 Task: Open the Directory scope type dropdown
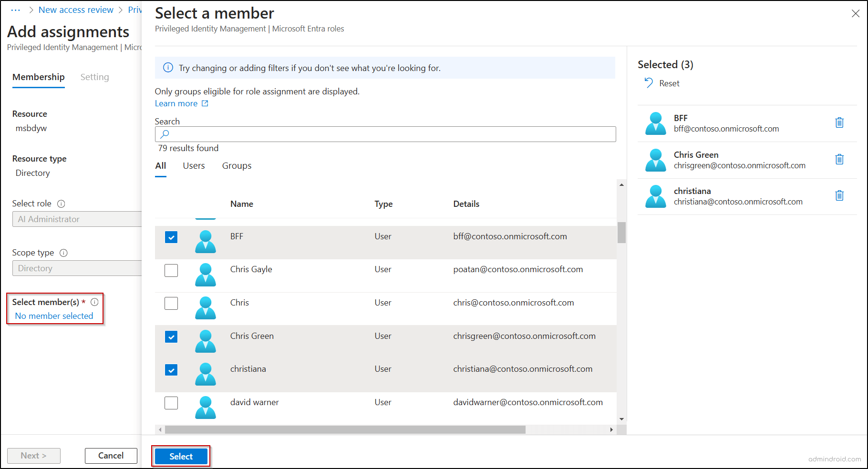pos(77,268)
